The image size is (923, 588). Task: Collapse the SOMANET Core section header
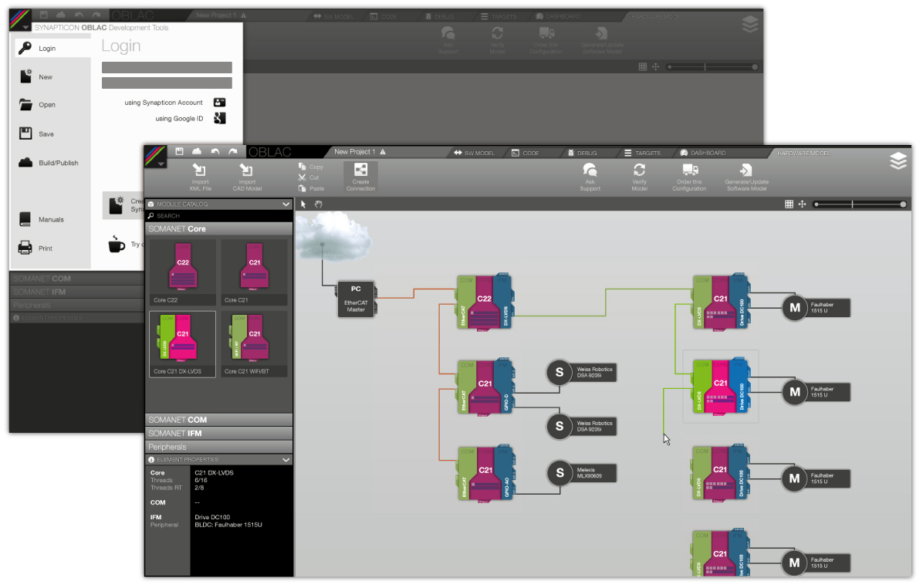pos(219,229)
